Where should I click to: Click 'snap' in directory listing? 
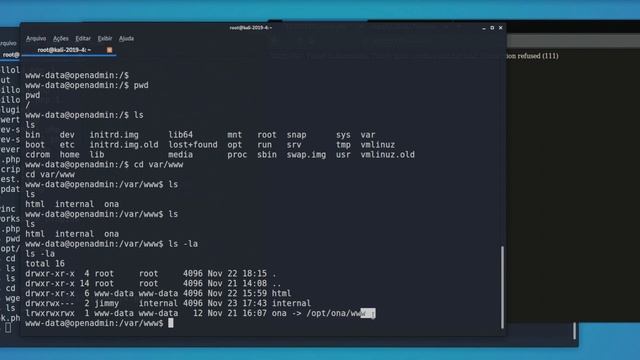(x=296, y=135)
